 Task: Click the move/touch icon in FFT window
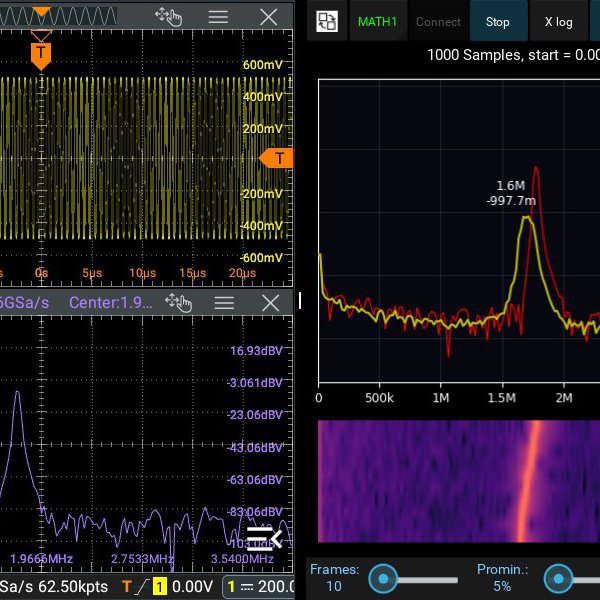(x=178, y=303)
